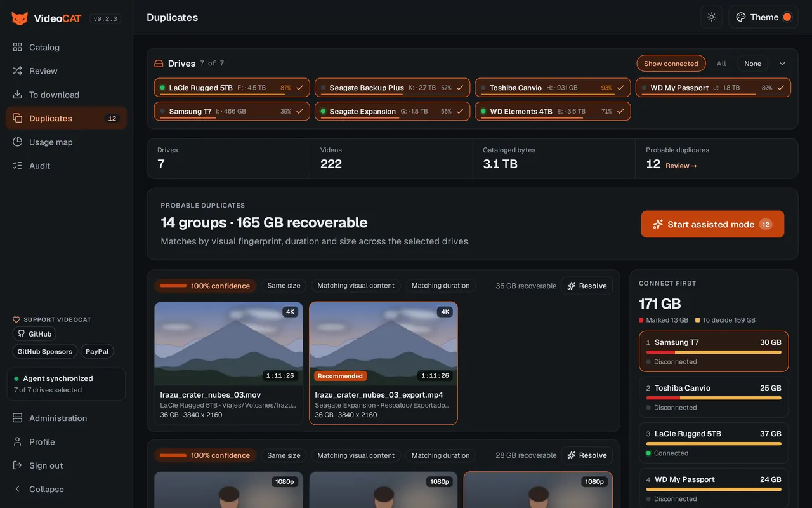Click the "14 groups · 165 GB recoverable" heading
This screenshot has height=508, width=812.
tap(264, 222)
